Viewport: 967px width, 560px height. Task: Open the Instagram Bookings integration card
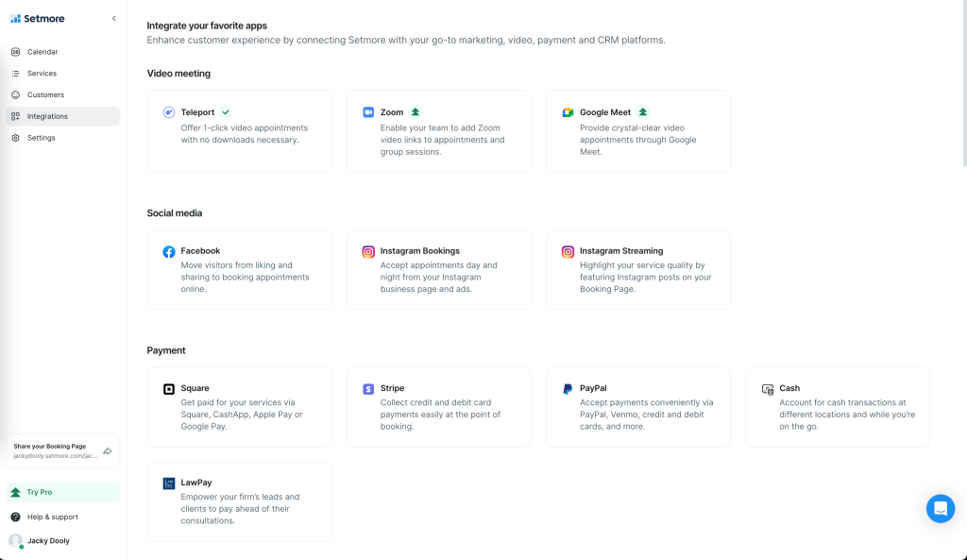click(x=438, y=269)
